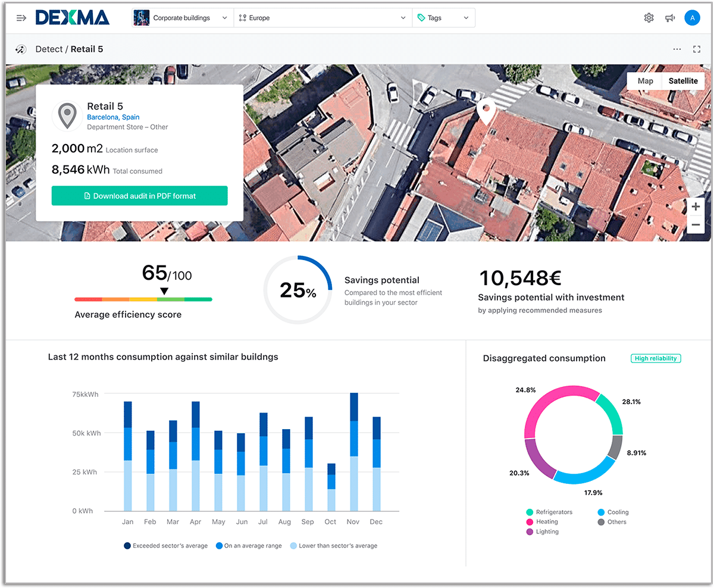Open the Barcelona, Spain link
Image resolution: width=714 pixels, height=588 pixels.
pos(113,117)
